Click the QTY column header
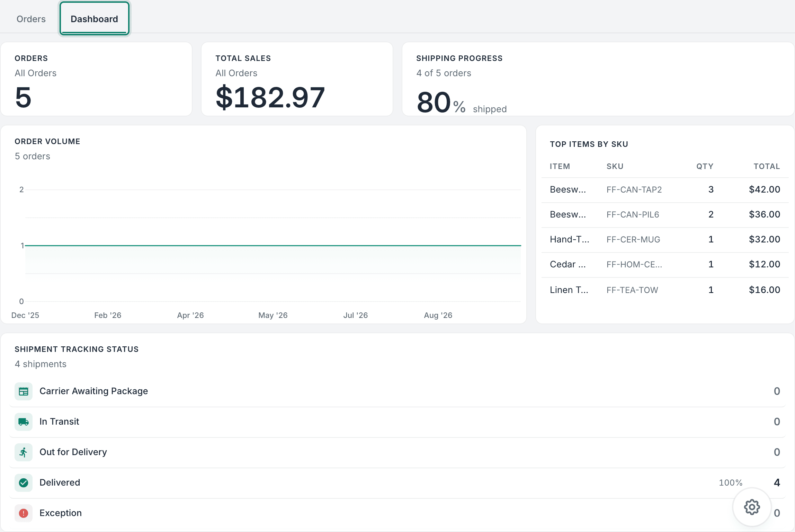 click(x=705, y=166)
